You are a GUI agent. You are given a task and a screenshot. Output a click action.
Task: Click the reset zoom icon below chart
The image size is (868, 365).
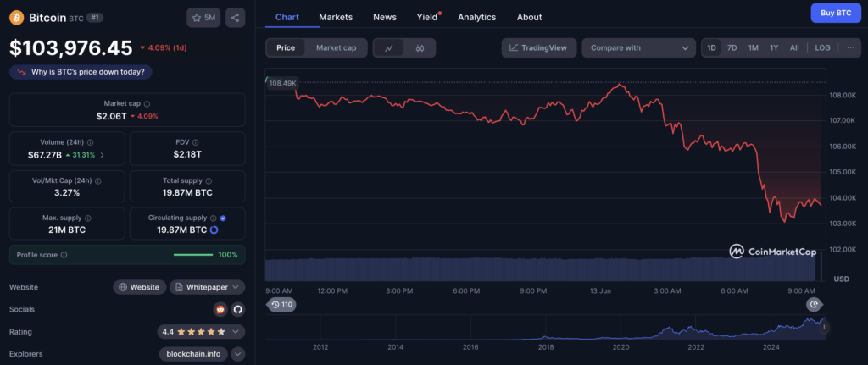coord(814,304)
